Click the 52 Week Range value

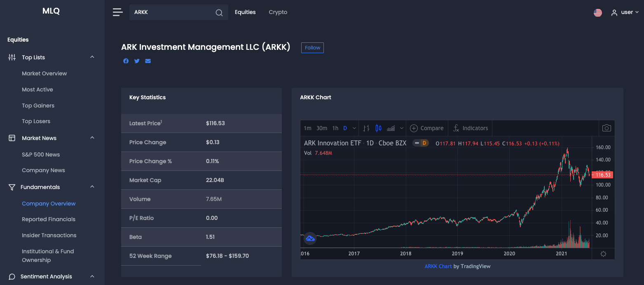(x=227, y=256)
